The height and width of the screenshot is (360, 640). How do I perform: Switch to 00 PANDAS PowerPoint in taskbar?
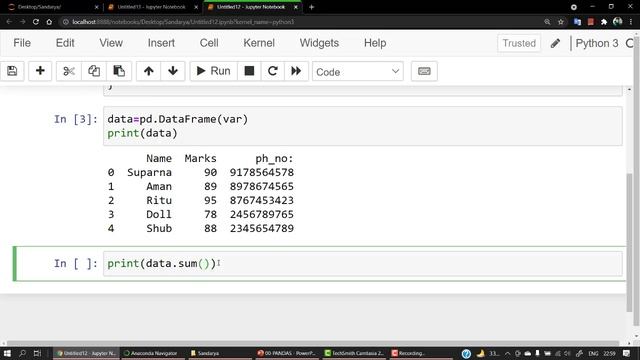tap(286, 353)
